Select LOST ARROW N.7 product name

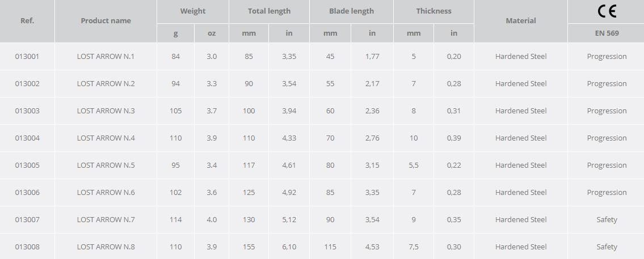pyautogui.click(x=106, y=220)
